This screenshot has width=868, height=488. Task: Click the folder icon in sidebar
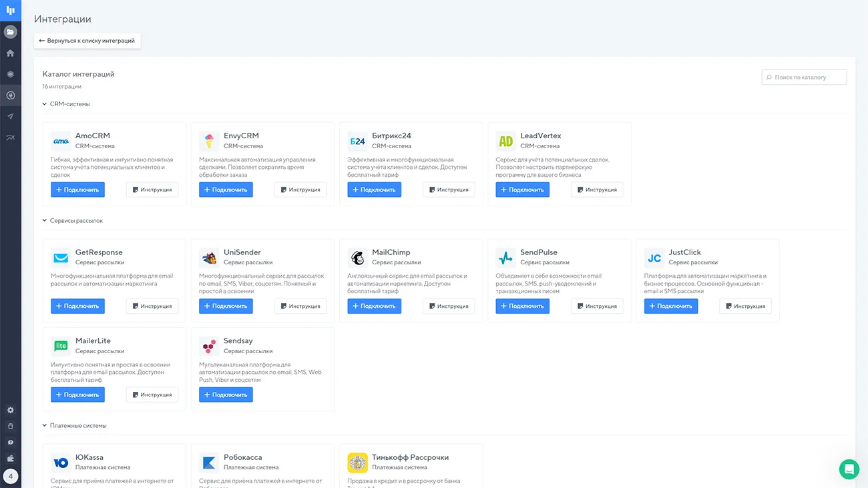[10, 31]
